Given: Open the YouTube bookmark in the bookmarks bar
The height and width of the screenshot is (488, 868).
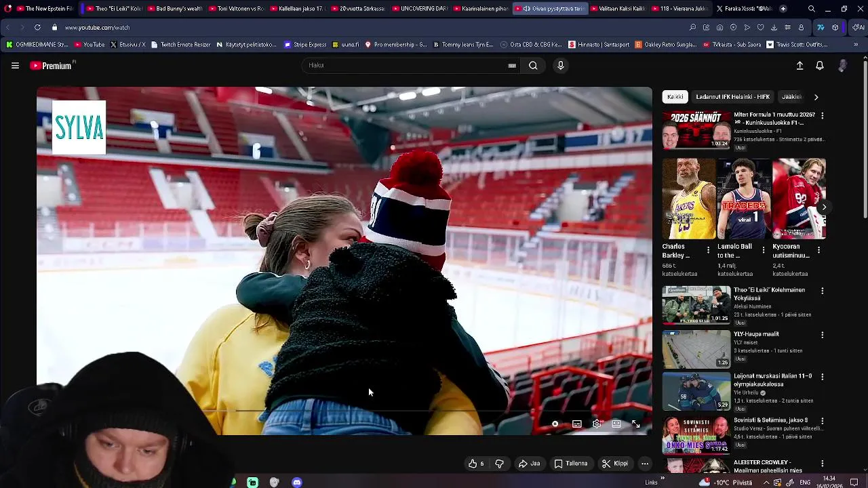Looking at the screenshot, I should pos(90,45).
